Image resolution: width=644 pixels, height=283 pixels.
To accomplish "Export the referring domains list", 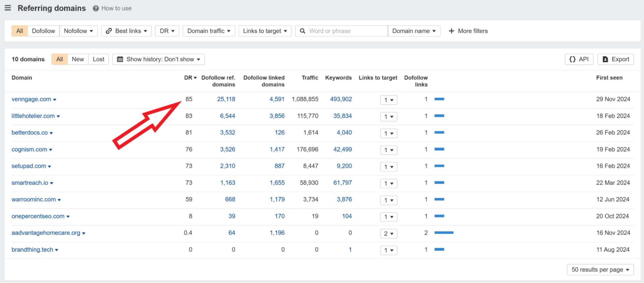I will click(x=616, y=59).
